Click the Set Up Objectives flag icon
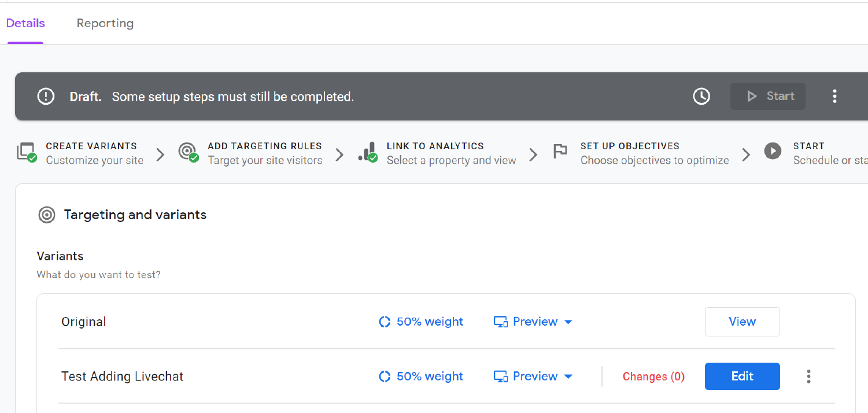This screenshot has height=413, width=868. click(x=559, y=152)
